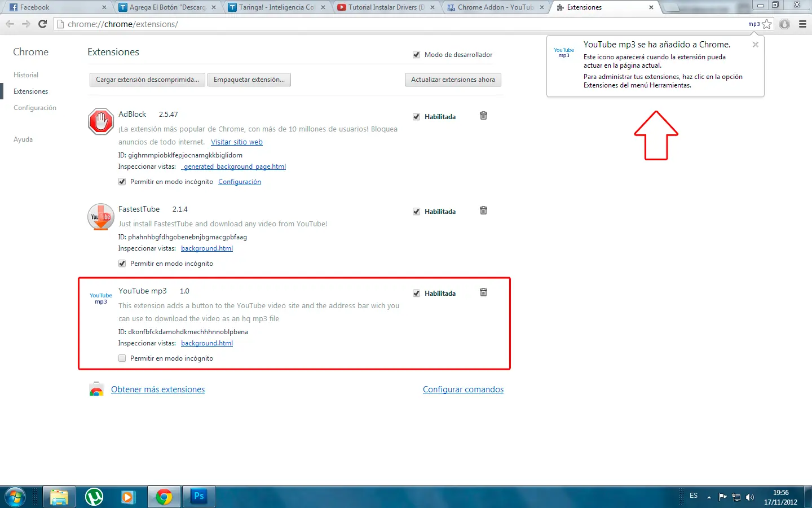Click the mp3 icon in address bar
Screen dimensions: 812x508
[754, 24]
